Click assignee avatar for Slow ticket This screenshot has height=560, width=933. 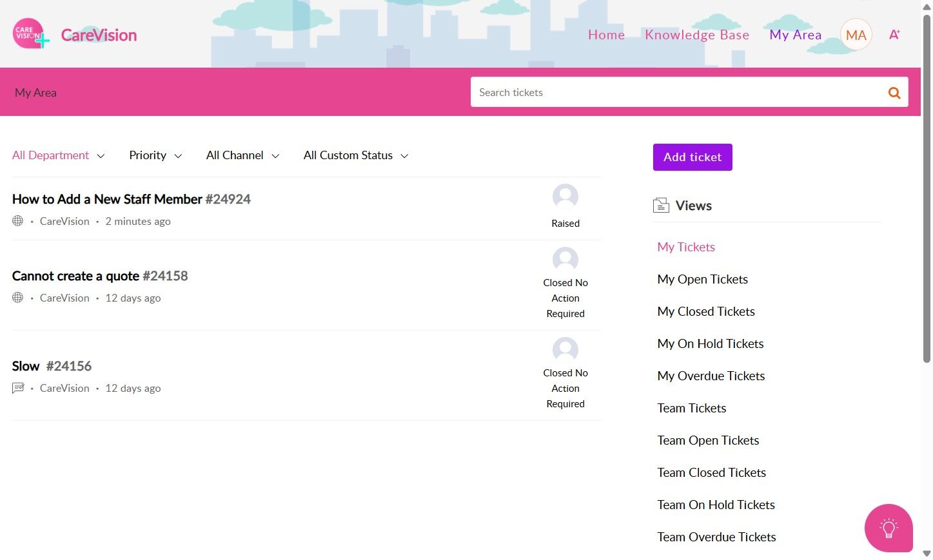click(565, 349)
